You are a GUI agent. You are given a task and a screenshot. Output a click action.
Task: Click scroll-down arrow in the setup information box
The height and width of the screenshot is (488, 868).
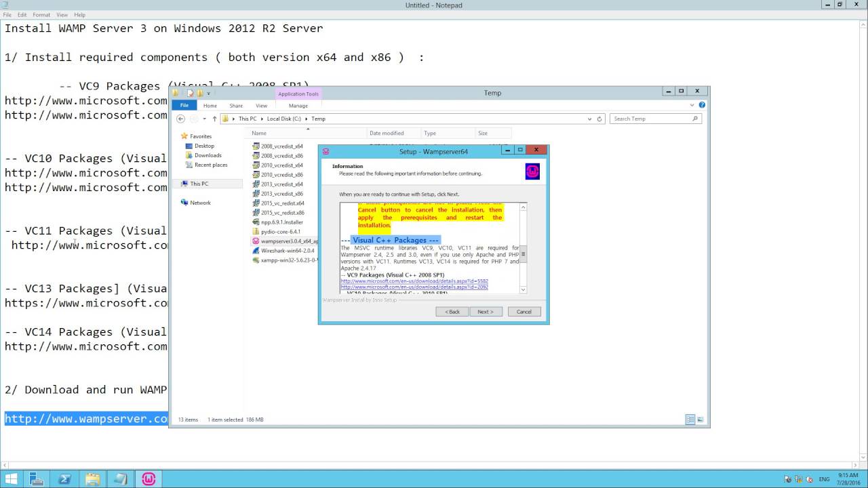tap(523, 289)
